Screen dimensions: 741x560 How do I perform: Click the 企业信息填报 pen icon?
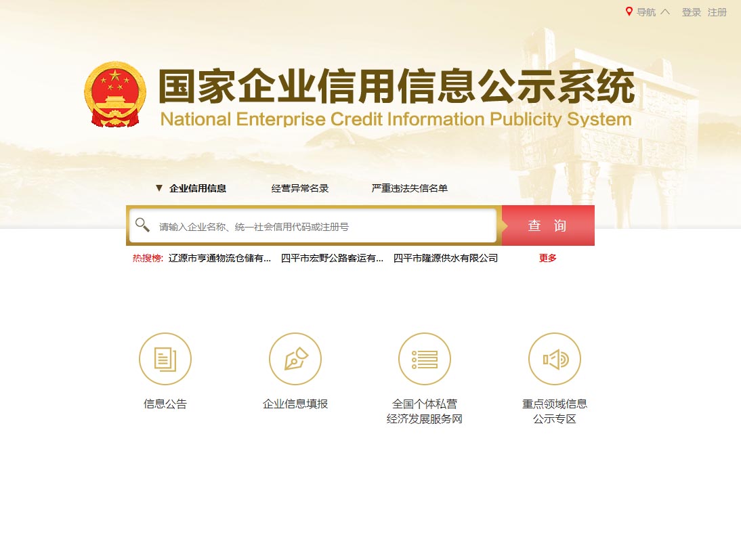(295, 359)
